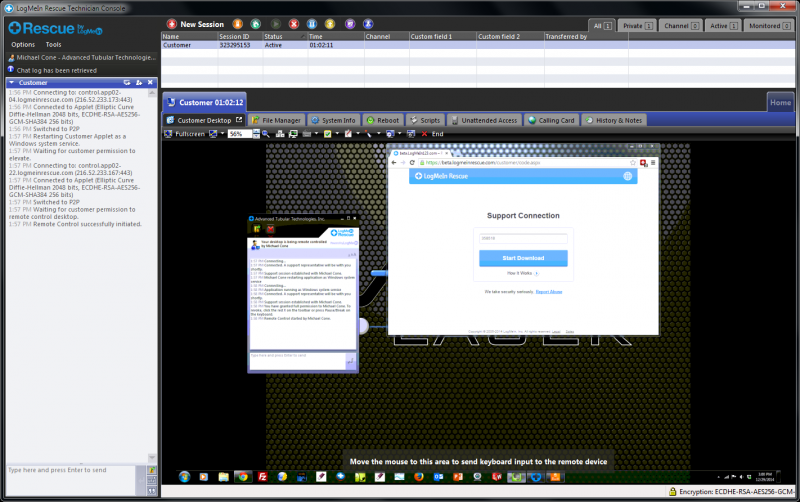800x502 pixels.
Task: Open the toolbox dropdown arrow
Action: [316, 134]
